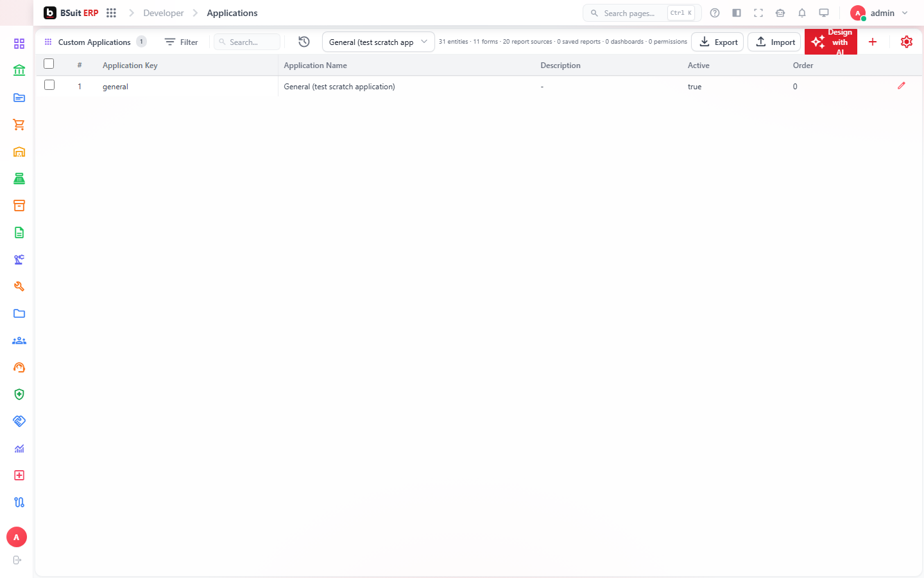Check the checkbox for the general row

[x=49, y=85]
